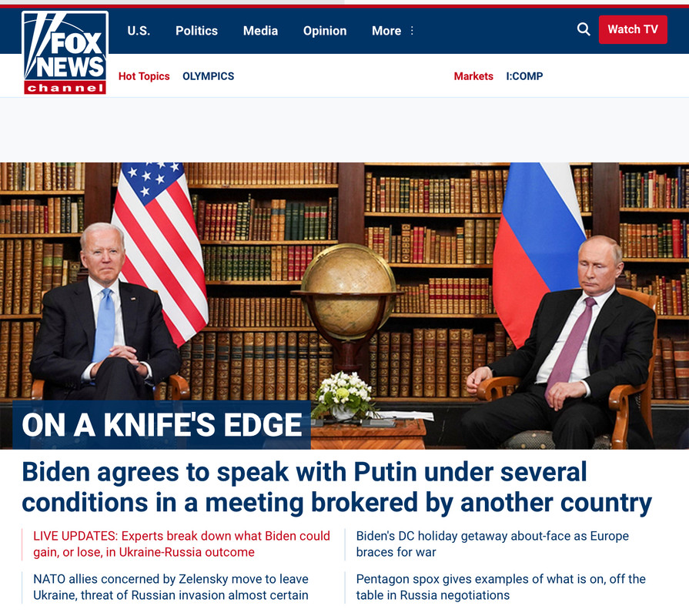Open the OLYMPICS hot topic
The height and width of the screenshot is (616, 689).
tap(209, 76)
